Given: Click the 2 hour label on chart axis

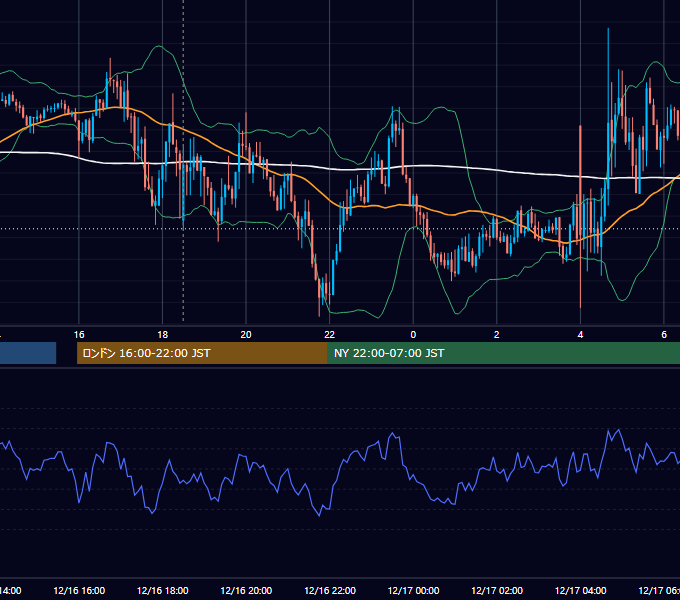Looking at the screenshot, I should point(497,334).
